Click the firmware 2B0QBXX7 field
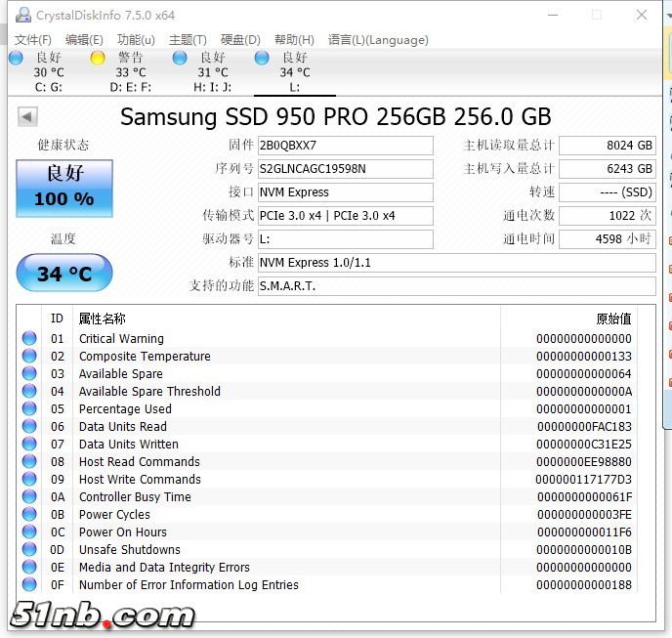 pos(345,146)
